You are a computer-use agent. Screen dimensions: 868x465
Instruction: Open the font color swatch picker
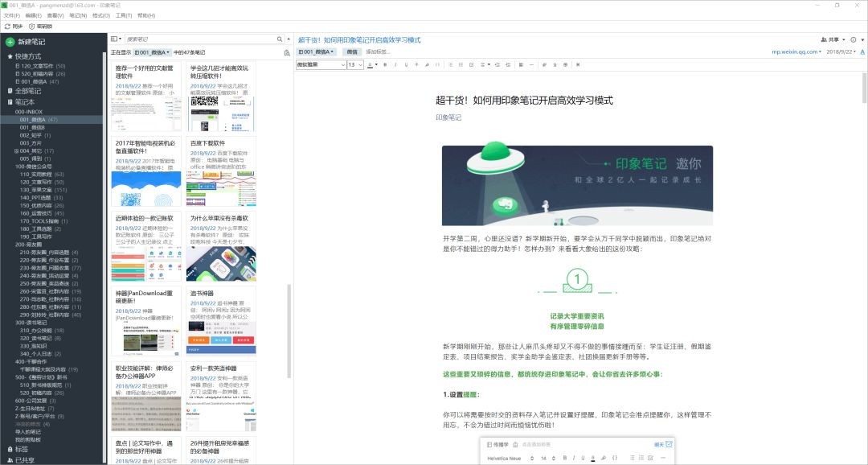pyautogui.click(x=371, y=63)
